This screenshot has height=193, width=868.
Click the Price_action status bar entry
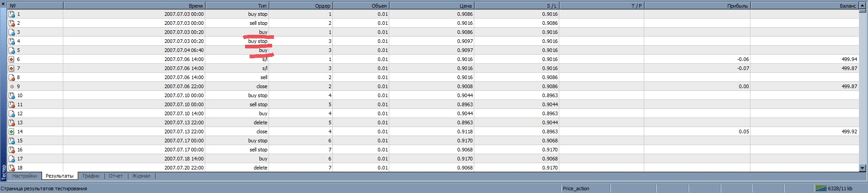pos(576,188)
